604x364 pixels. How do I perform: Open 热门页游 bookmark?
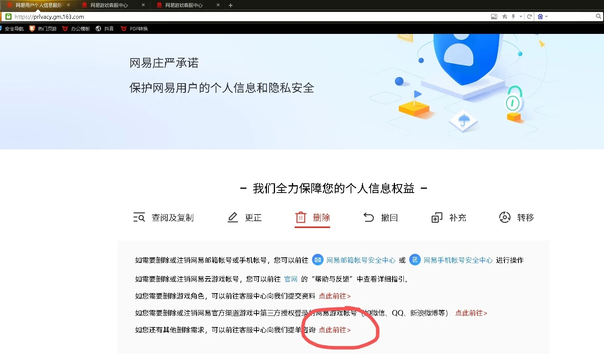pos(43,29)
